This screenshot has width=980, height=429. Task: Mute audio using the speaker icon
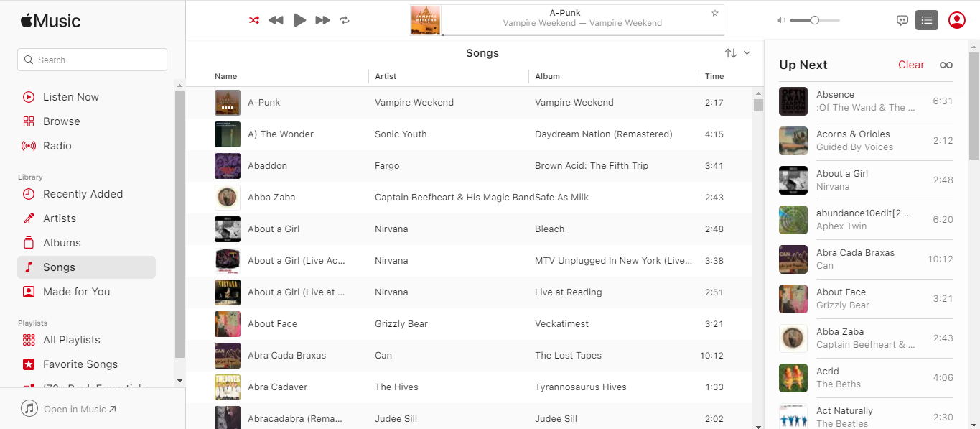point(780,20)
